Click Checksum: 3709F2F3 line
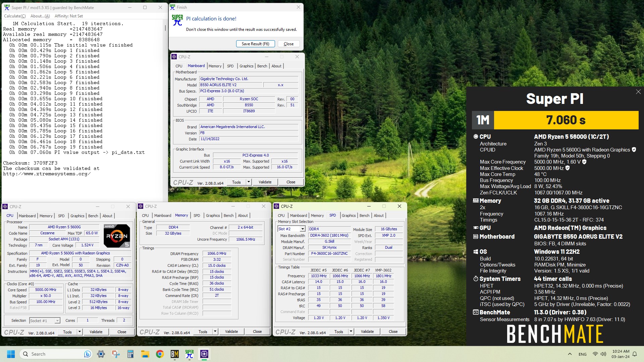Screen dimensions: 644x362 pyautogui.click(x=30, y=163)
